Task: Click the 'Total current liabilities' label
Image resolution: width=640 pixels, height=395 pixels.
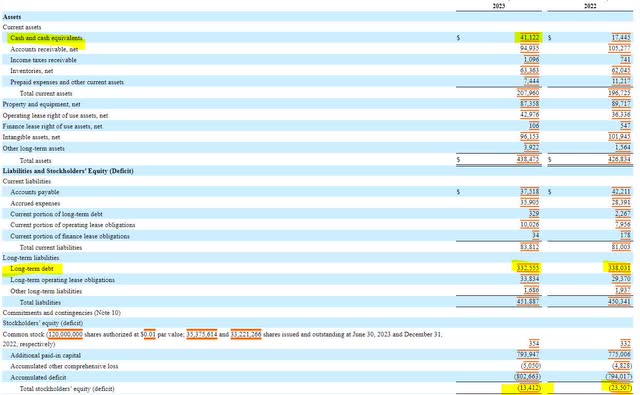Action: pos(51,247)
